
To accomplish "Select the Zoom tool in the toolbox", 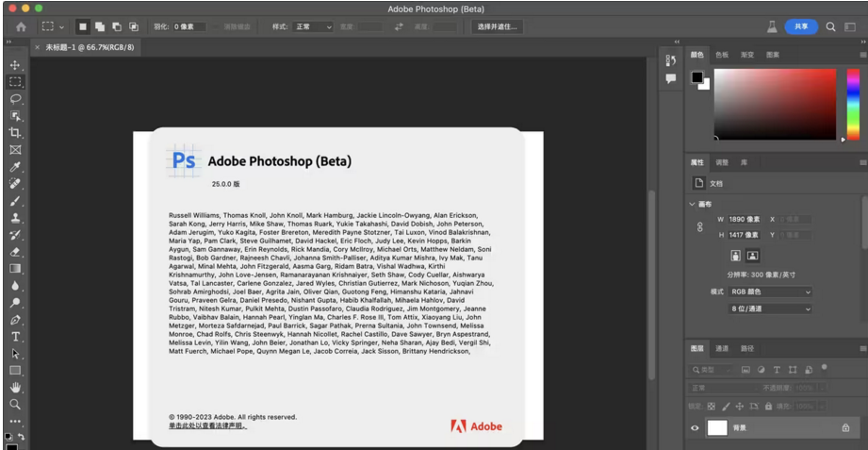I will [15, 404].
